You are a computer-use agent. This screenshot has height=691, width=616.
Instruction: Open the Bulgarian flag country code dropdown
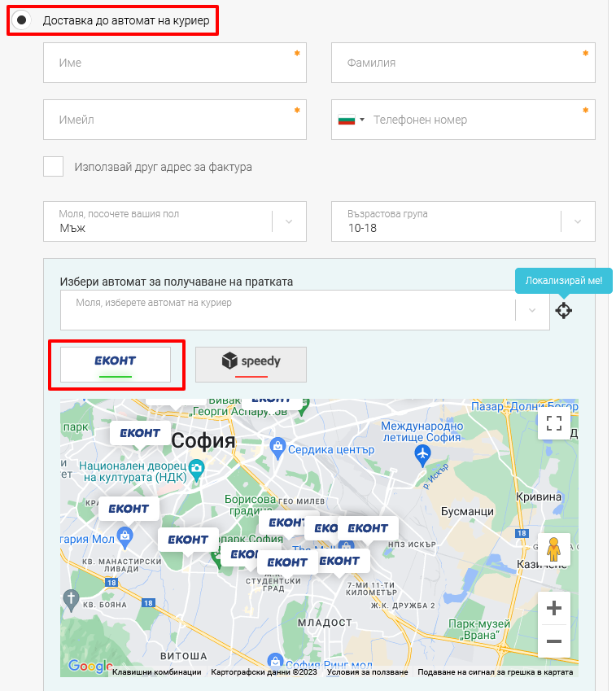pyautogui.click(x=351, y=120)
